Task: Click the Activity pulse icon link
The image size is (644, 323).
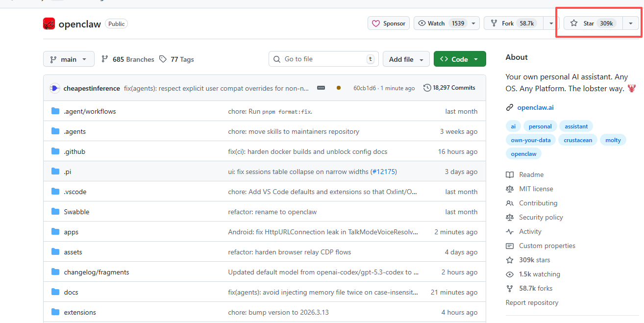Action: (x=510, y=231)
